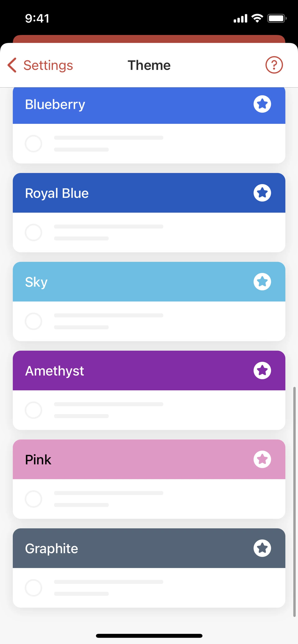This screenshot has width=298, height=644.
Task: Select the Royal Blue preview radio circle
Action: click(33, 233)
